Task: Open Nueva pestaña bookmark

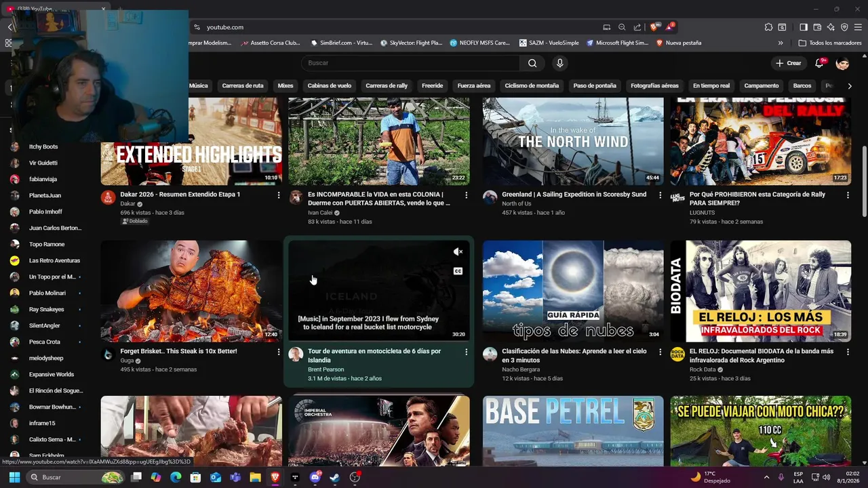Action: coord(679,43)
